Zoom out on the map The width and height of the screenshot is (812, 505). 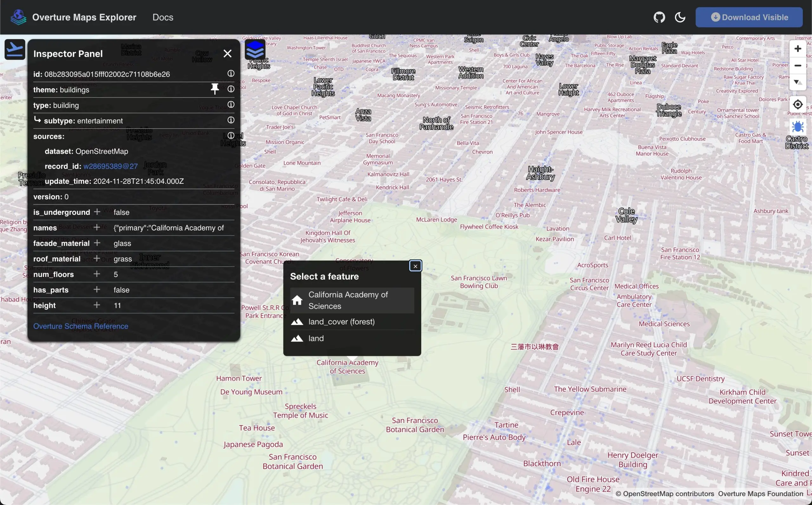point(798,65)
